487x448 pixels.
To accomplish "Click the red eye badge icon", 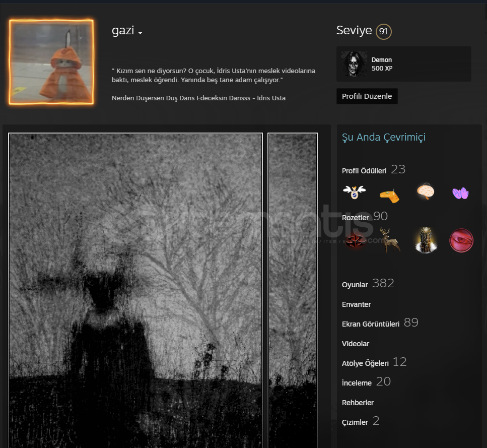I will click(x=461, y=240).
